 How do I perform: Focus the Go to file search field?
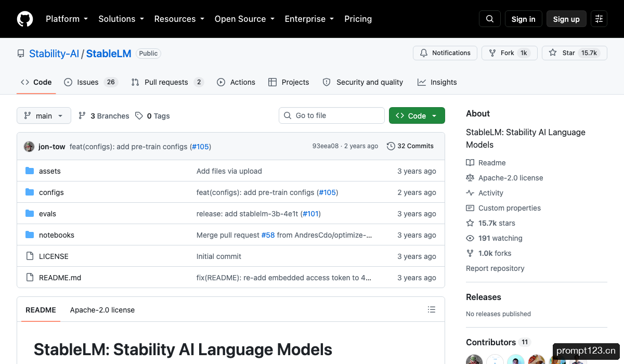click(332, 115)
